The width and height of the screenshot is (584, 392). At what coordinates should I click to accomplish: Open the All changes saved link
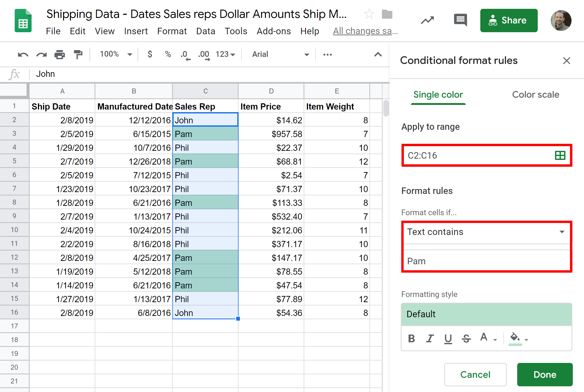point(365,31)
